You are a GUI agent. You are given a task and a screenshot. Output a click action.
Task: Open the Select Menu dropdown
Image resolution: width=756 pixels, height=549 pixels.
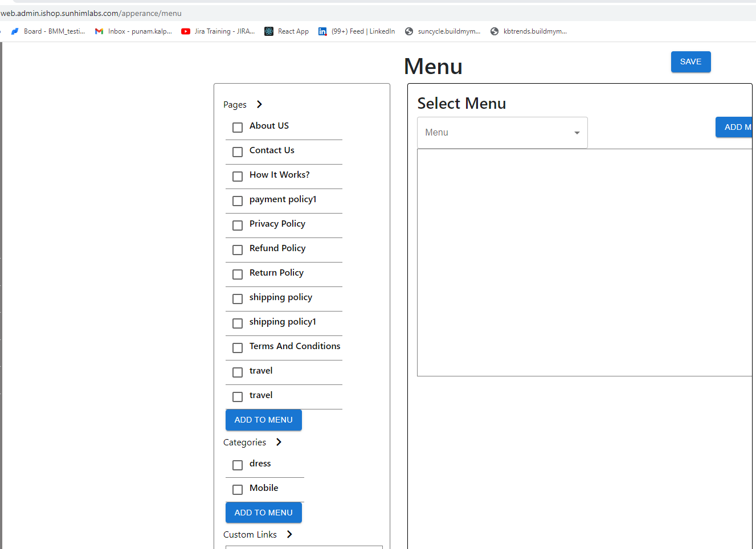[x=502, y=133]
